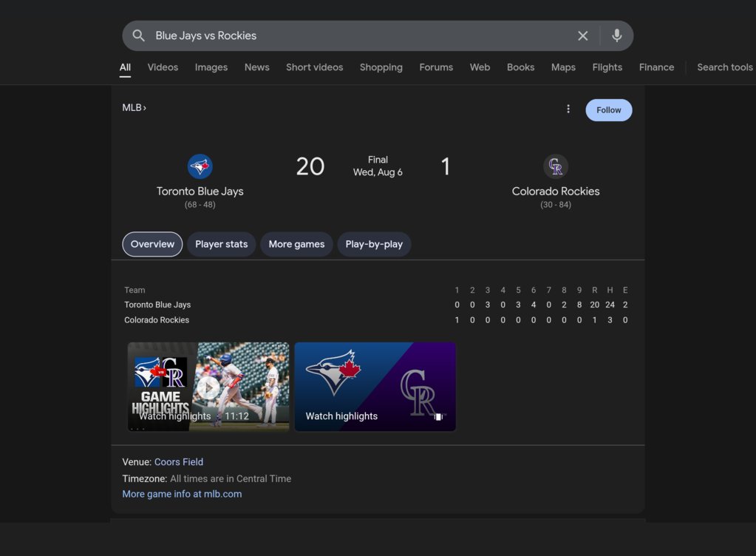This screenshot has width=756, height=556.
Task: Click the Blue Jays score of 20
Action: point(310,167)
